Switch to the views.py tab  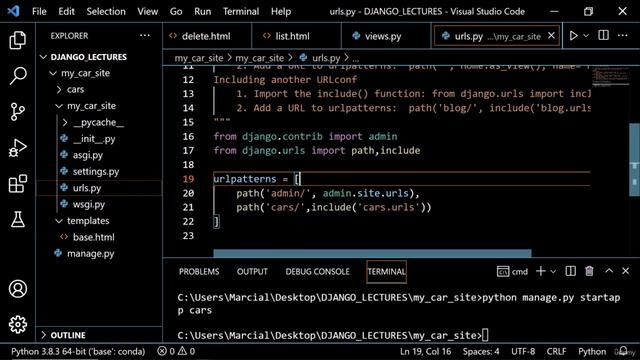pos(386,36)
